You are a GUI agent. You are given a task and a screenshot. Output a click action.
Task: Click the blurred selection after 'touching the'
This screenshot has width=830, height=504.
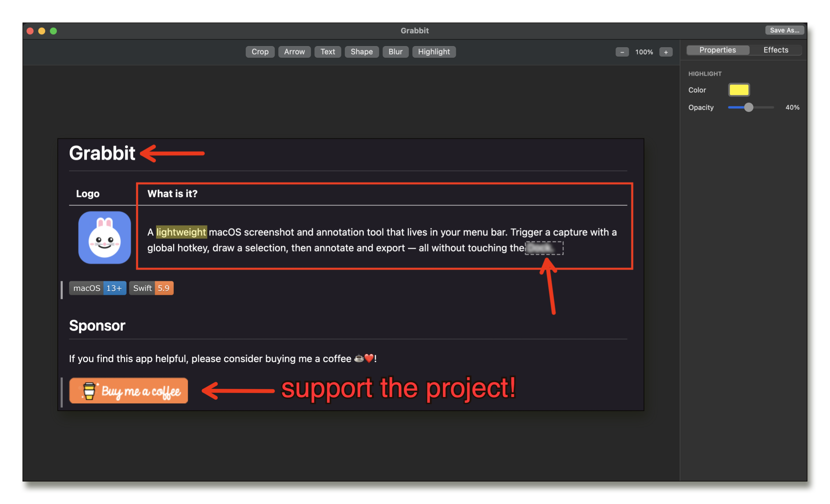[544, 248]
